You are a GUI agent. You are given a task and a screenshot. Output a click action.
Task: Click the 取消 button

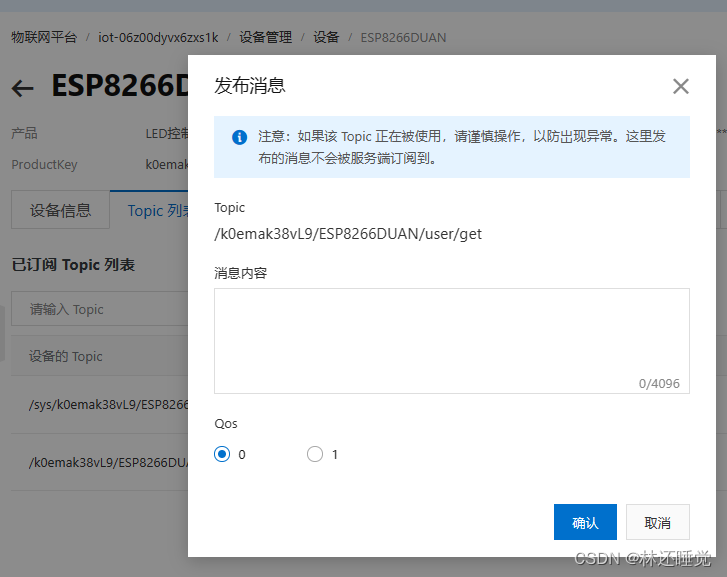[657, 522]
